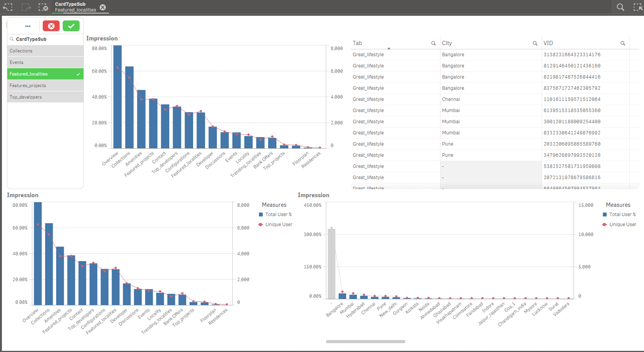Click the step back selection icon
This screenshot has height=352, width=644.
(8, 7)
